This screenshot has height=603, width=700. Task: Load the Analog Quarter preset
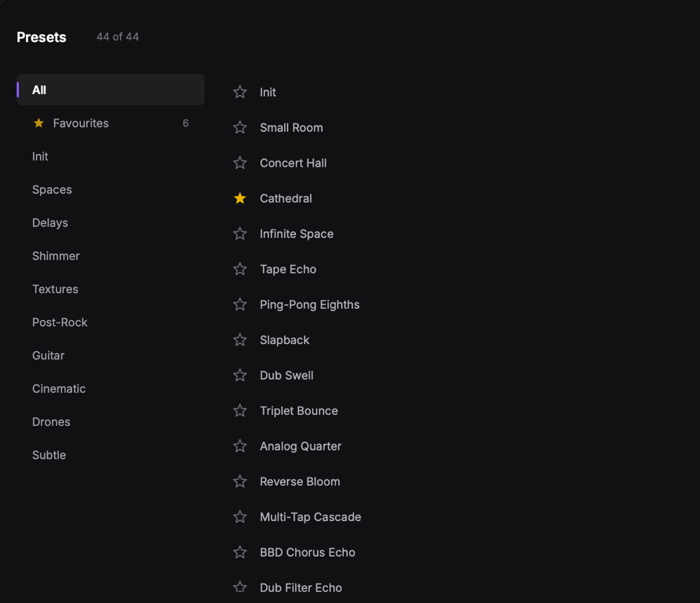[300, 446]
